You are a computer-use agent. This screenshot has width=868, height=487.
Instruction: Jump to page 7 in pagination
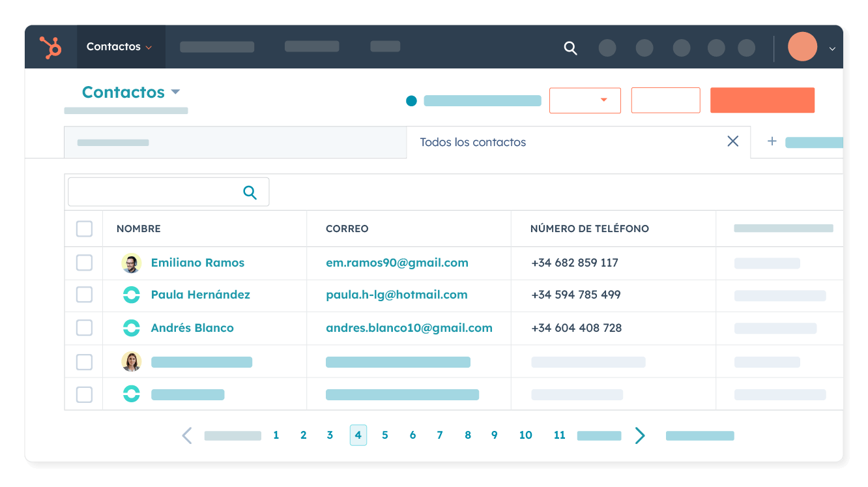(x=440, y=435)
